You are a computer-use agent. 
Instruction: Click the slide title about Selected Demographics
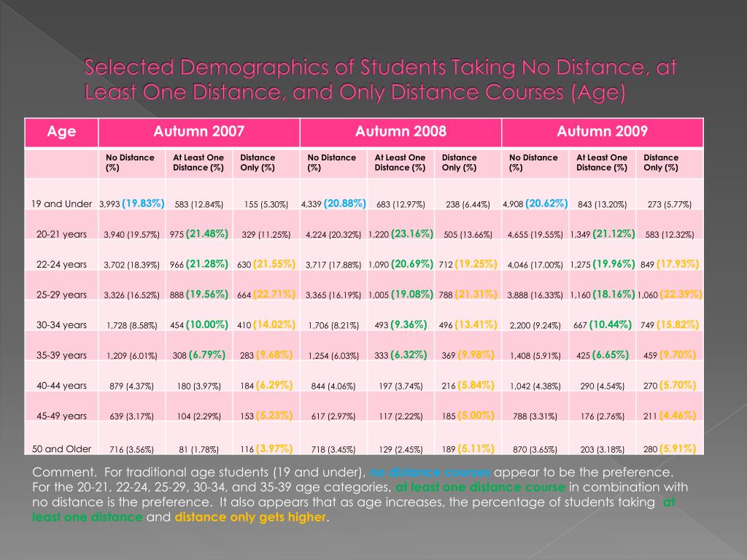click(380, 79)
